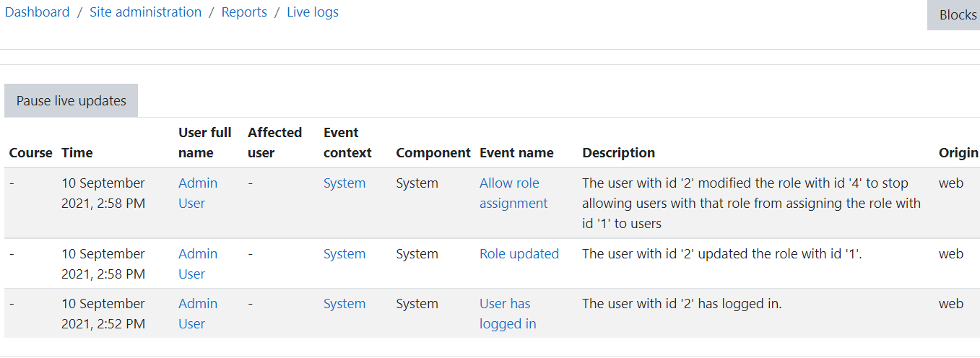The height and width of the screenshot is (358, 980).
Task: Select the role assignment description text
Action: pos(752,204)
